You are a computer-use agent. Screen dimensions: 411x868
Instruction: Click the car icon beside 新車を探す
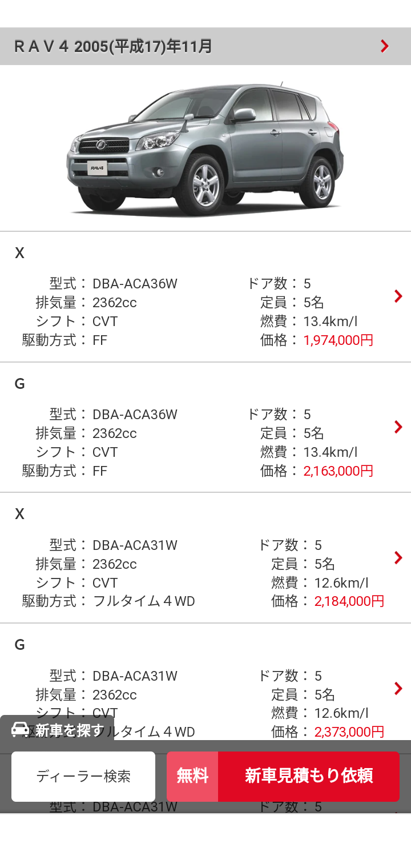[x=20, y=729]
